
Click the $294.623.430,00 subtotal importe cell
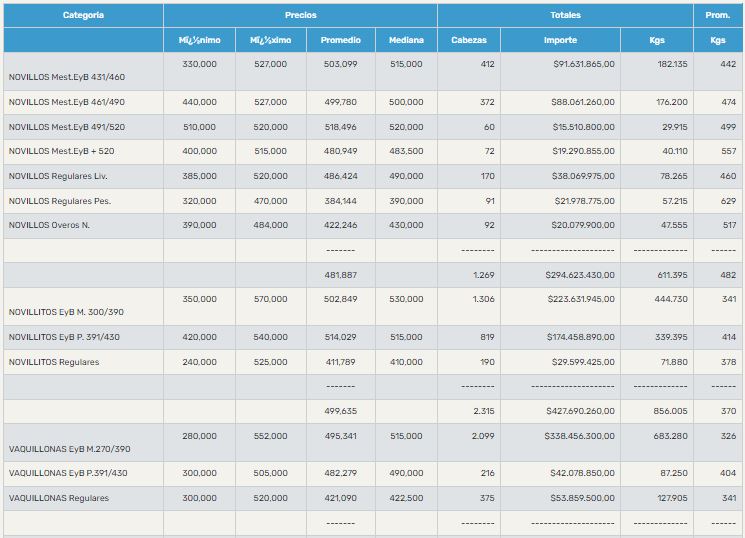coord(581,275)
